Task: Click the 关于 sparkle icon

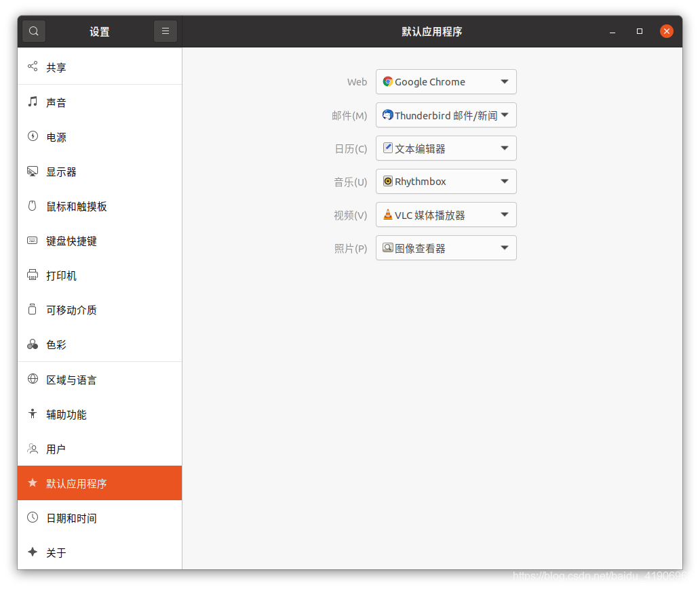Action: (32, 552)
